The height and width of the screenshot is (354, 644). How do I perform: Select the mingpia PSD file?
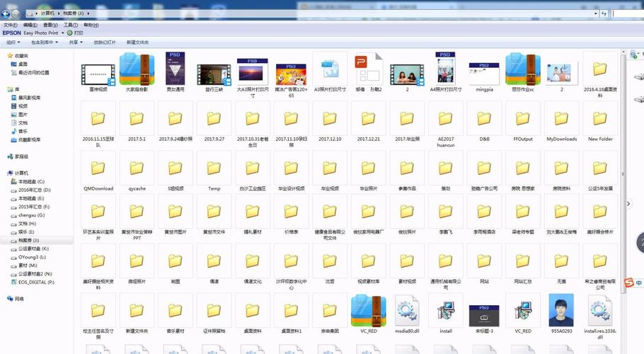pos(484,74)
